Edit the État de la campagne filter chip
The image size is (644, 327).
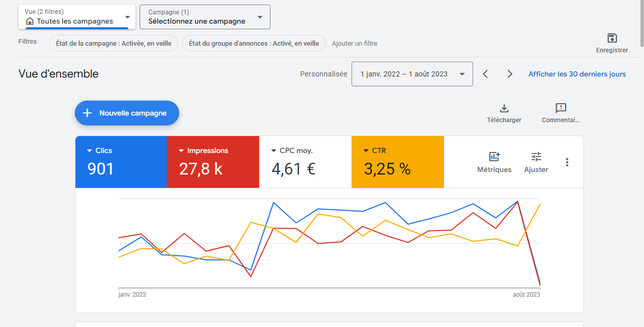tap(114, 44)
